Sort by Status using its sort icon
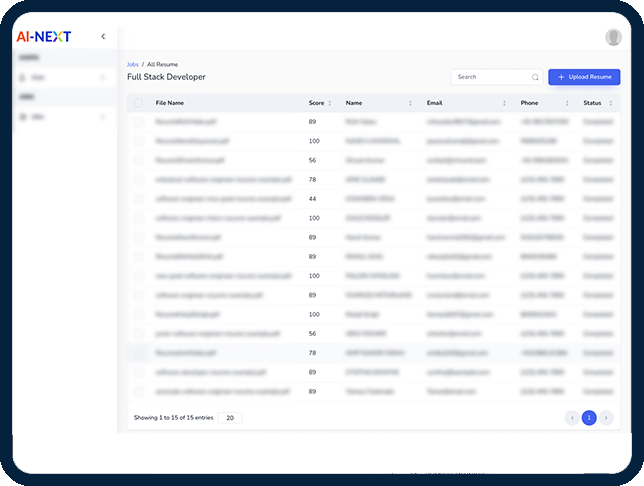Screen dimensions: 644x486 click(x=611, y=103)
